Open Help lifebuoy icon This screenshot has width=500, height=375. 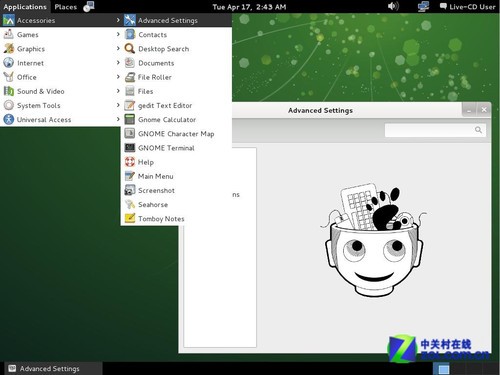point(130,162)
